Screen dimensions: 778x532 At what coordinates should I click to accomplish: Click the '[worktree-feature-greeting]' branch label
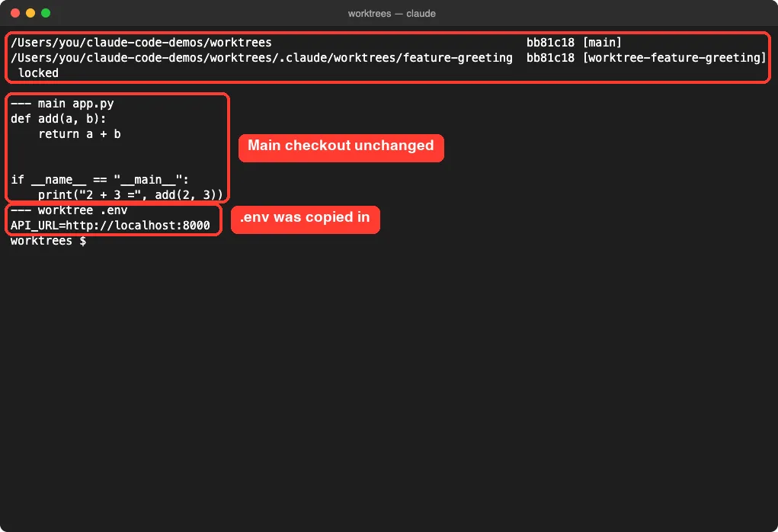[x=674, y=58]
